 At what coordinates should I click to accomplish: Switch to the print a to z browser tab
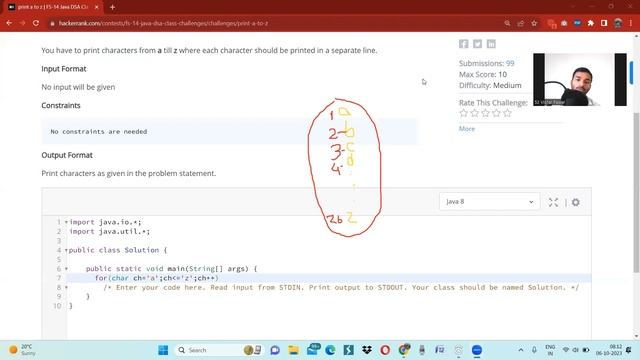(52, 7)
